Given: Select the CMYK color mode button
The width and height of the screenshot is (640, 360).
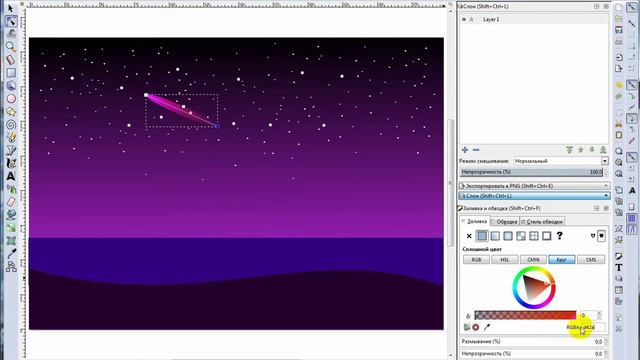Looking at the screenshot, I should pos(533,260).
